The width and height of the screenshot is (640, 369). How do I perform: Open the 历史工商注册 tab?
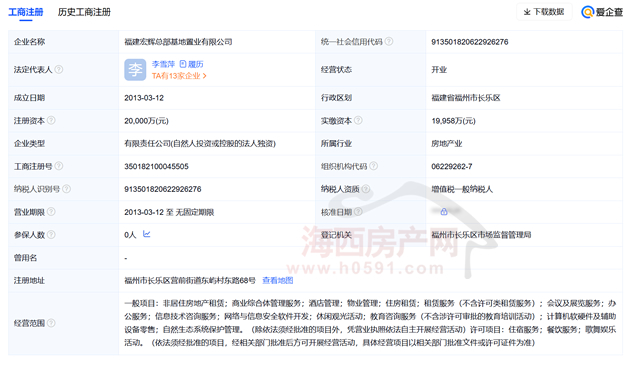(x=84, y=12)
